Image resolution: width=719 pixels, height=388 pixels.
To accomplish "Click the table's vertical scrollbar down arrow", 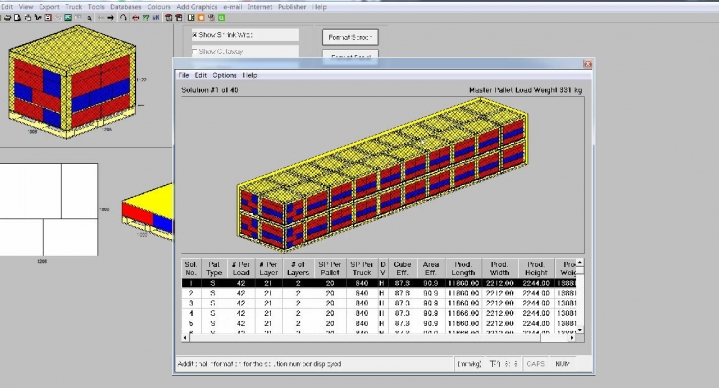I will pyautogui.click(x=580, y=330).
